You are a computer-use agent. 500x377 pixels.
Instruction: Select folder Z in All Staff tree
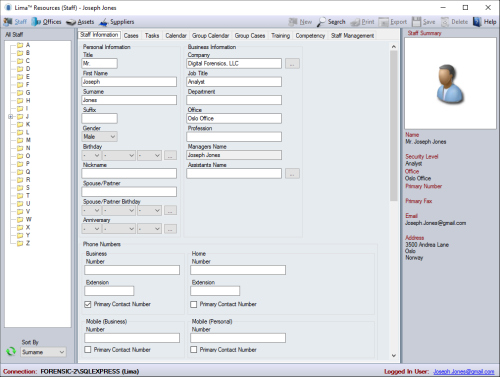pyautogui.click(x=24, y=243)
